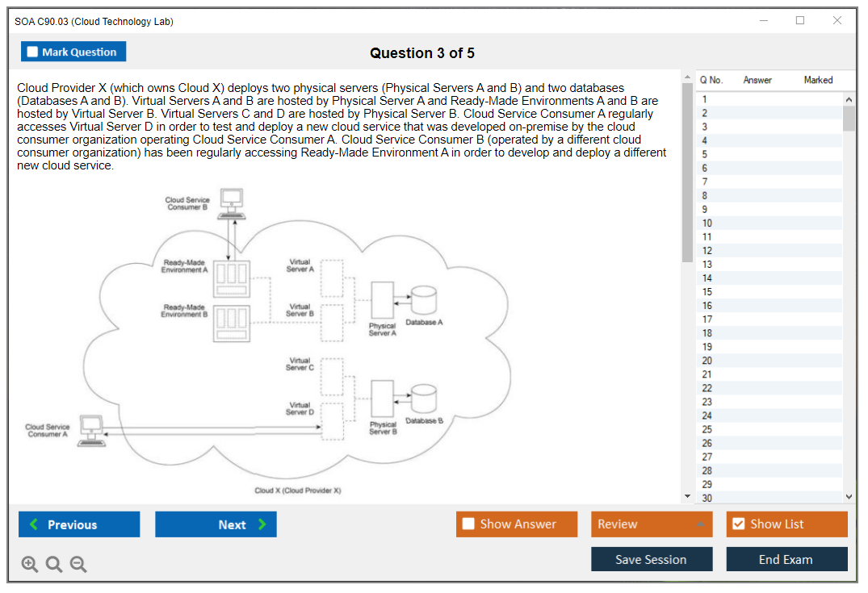868x593 pixels.
Task: Click the Save Session button
Action: (651, 559)
